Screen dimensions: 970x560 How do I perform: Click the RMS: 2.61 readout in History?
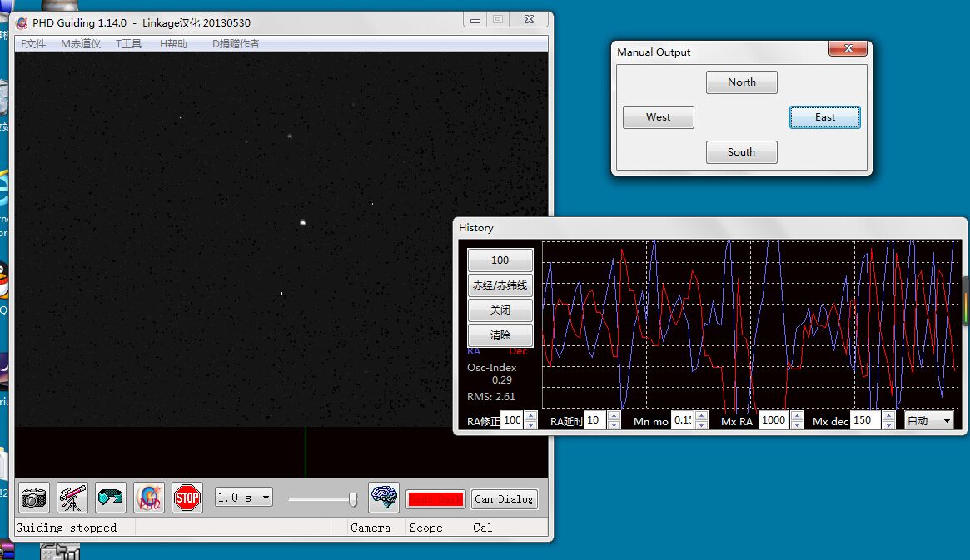coord(491,397)
